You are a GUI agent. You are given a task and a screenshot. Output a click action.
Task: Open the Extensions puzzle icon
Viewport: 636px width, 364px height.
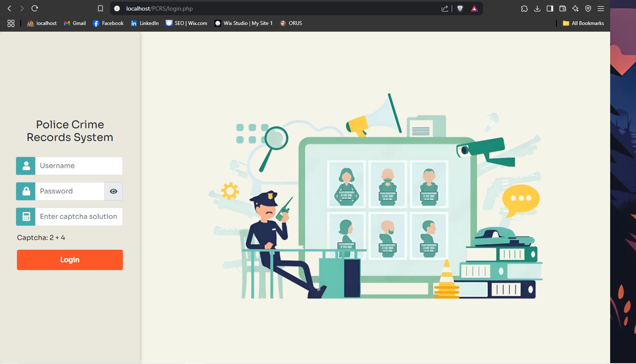(x=524, y=8)
